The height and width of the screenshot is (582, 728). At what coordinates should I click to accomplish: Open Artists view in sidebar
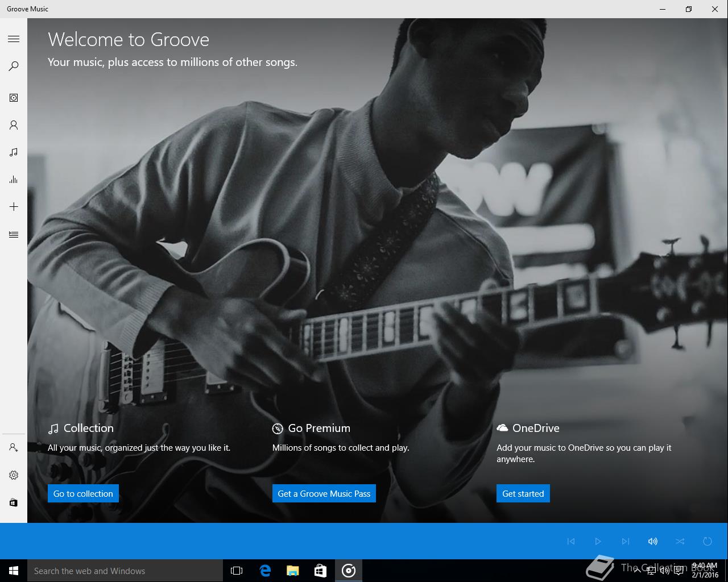click(x=14, y=125)
